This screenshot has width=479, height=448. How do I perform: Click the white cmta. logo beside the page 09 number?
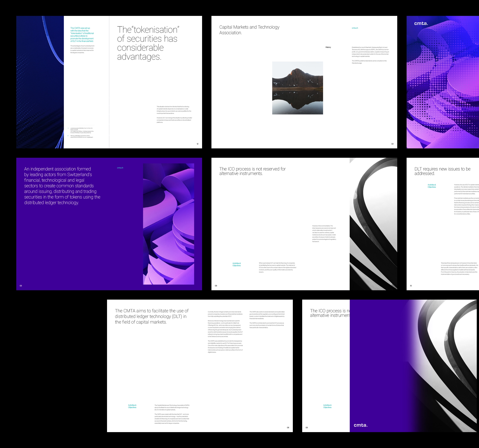pyautogui.click(x=360, y=425)
